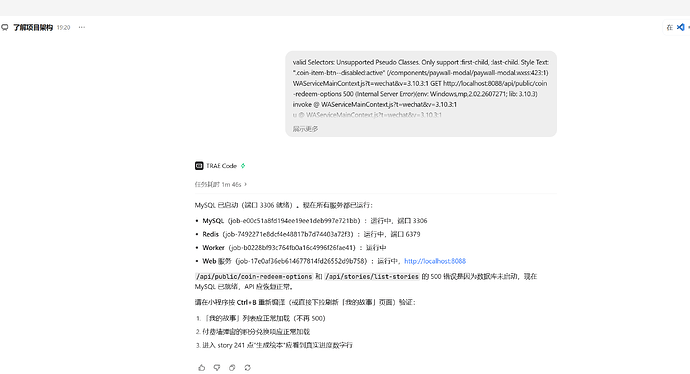This screenshot has height=374, width=690.
Task: Click the VS Code icon at top right
Action: pyautogui.click(x=680, y=27)
